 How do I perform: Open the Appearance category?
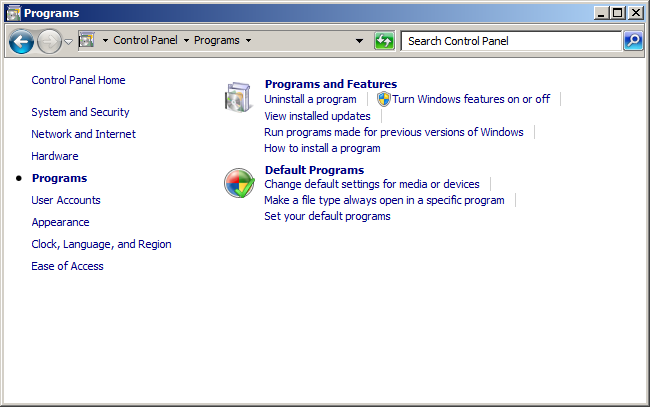click(61, 223)
